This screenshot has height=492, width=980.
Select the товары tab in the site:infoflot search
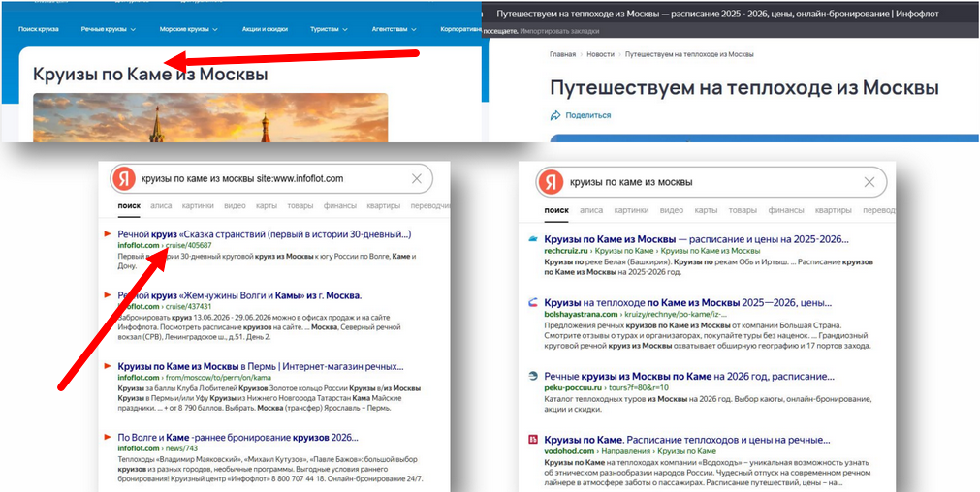tap(300, 205)
